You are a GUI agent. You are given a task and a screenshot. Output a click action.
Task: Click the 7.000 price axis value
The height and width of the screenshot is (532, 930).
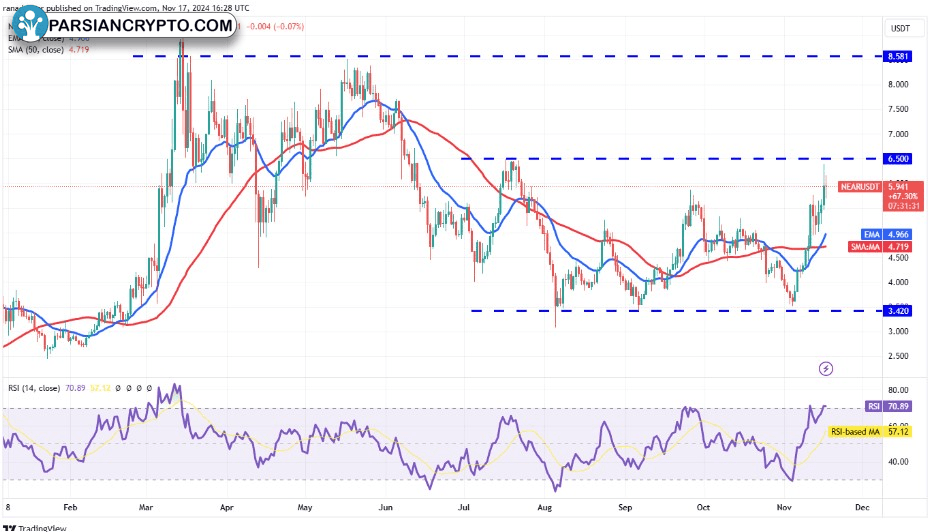coord(898,134)
